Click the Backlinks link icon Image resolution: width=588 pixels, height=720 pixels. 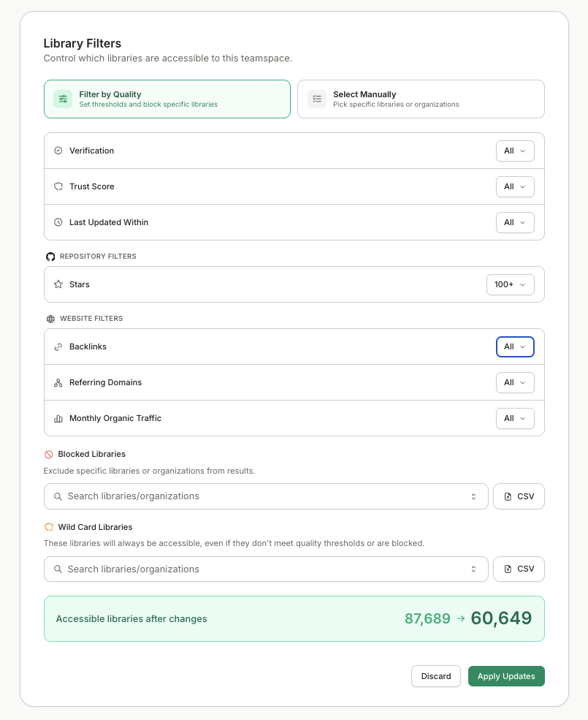[58, 346]
